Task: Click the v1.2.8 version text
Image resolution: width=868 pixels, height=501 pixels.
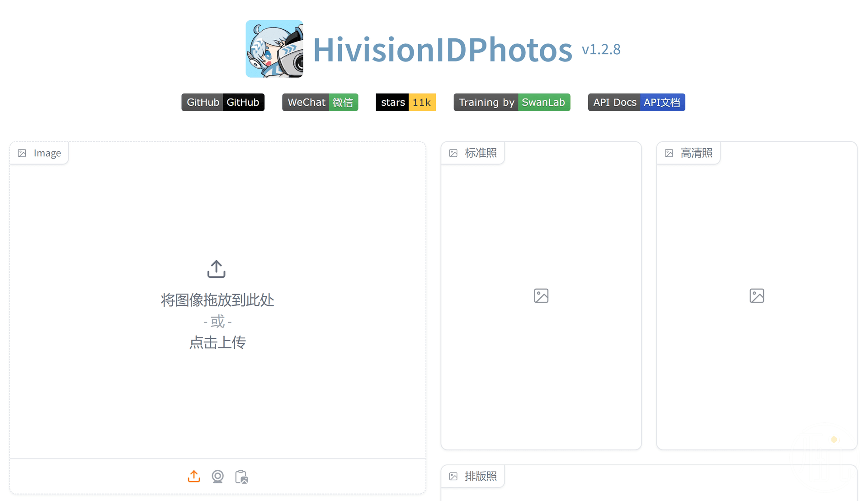Action: [601, 49]
